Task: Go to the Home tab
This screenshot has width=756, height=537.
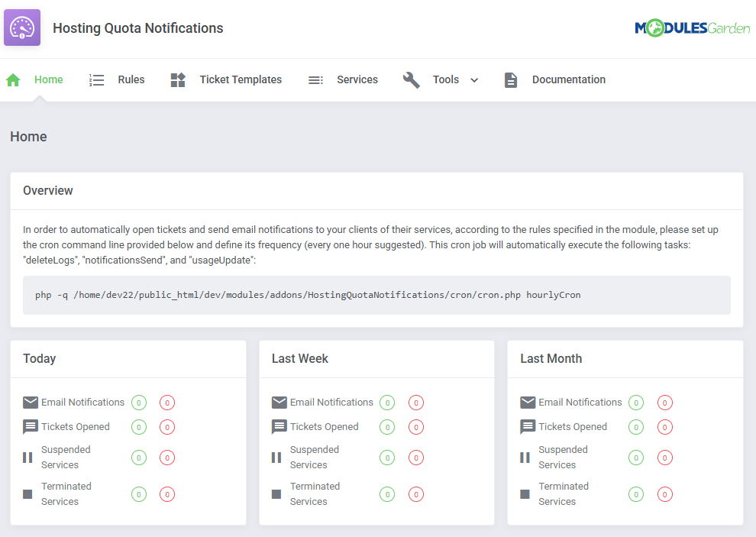Action: (x=49, y=79)
